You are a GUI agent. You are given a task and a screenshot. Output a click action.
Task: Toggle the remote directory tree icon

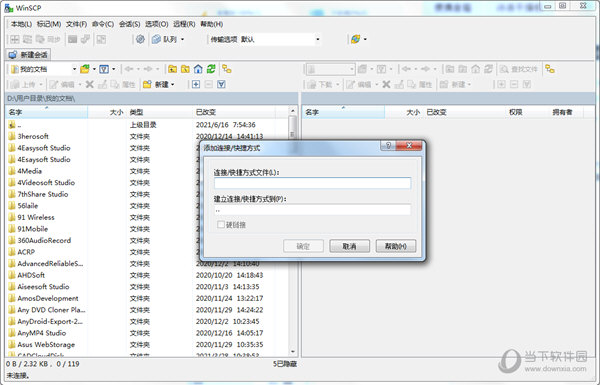coord(550,69)
